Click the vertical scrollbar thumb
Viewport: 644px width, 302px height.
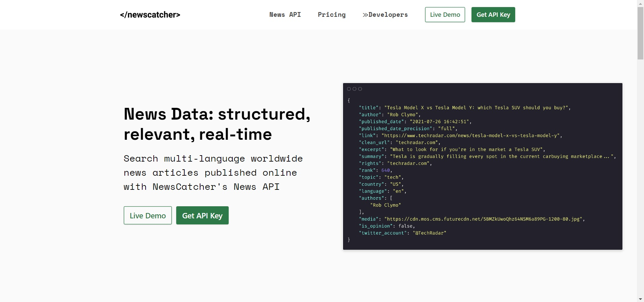(x=640, y=33)
